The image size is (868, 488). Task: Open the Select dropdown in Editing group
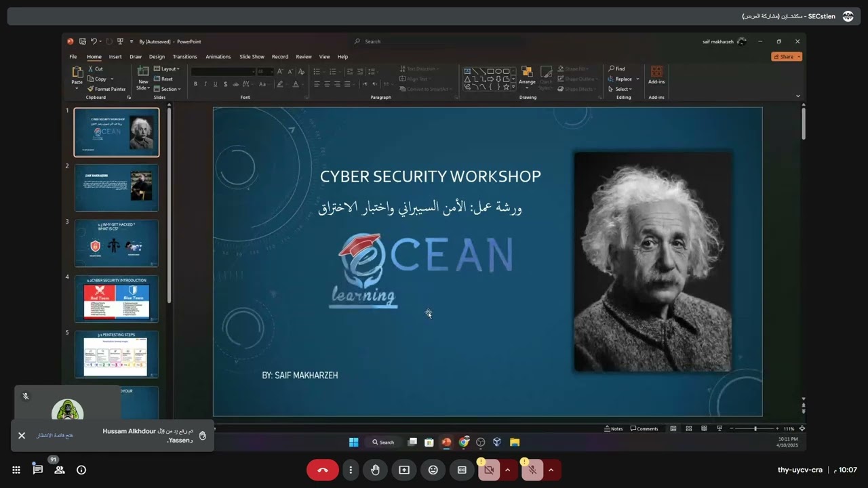620,89
